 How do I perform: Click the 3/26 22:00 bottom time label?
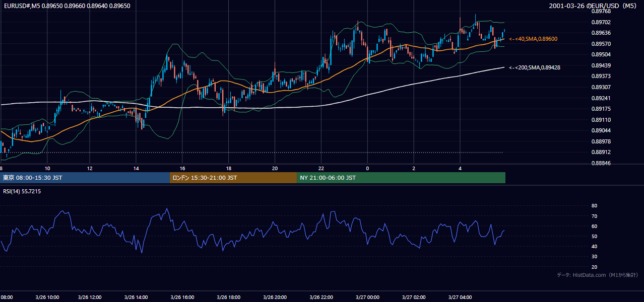point(321,297)
